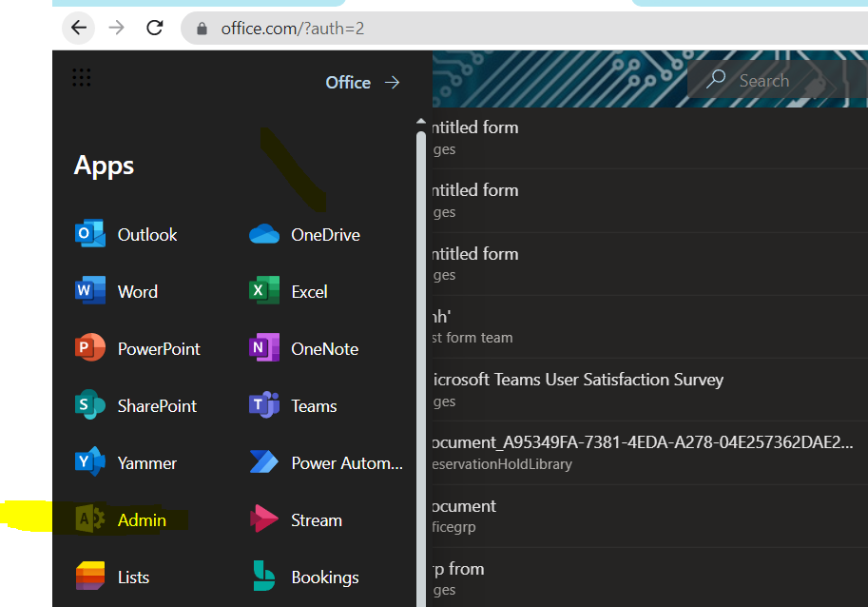This screenshot has width=868, height=607.
Task: Open the Yammer app icon
Action: [x=90, y=461]
